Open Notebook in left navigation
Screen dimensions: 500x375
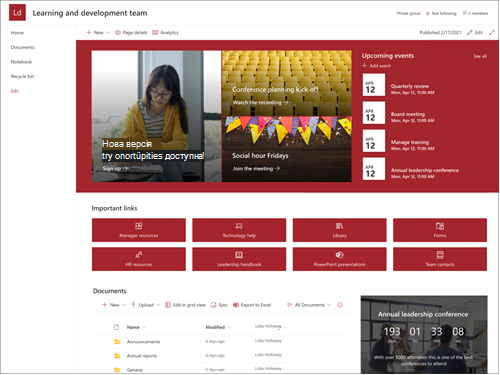21,62
